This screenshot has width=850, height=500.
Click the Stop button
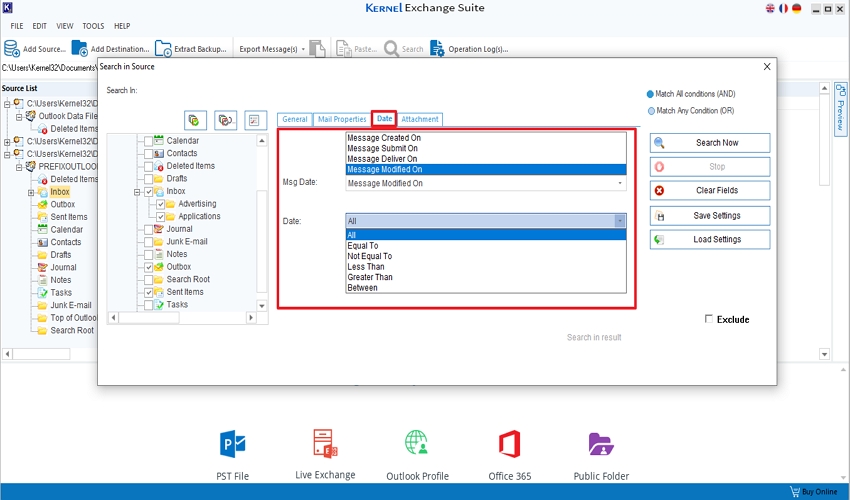pyautogui.click(x=710, y=166)
